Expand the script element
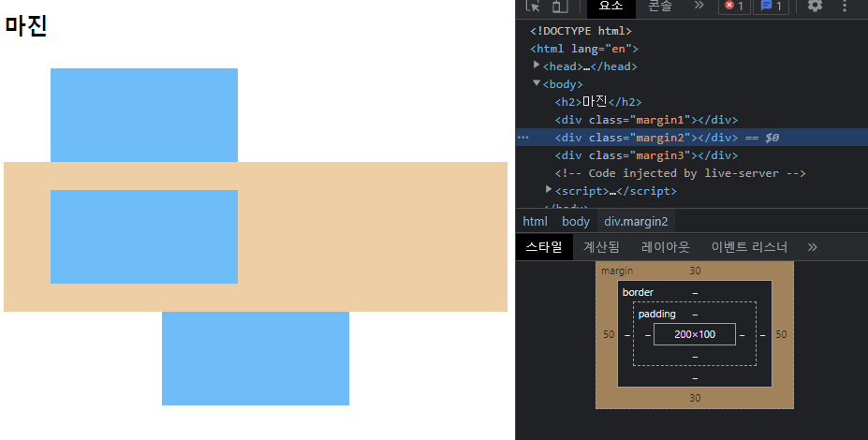The image size is (868, 440). (x=549, y=190)
